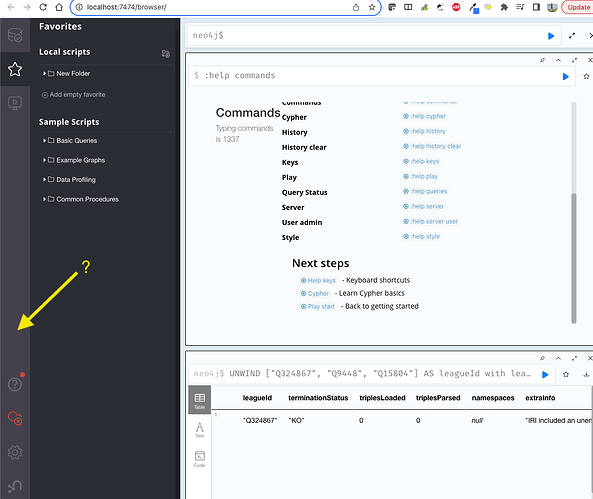The image size is (593, 499).
Task: Click the Play start next-step link
Action: (318, 306)
